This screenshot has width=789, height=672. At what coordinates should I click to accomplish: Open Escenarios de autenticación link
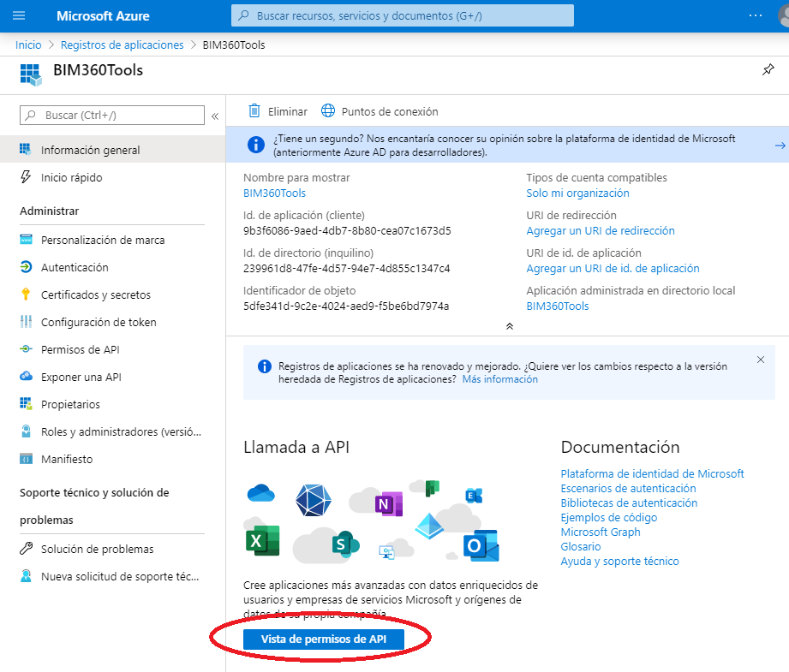(x=629, y=488)
